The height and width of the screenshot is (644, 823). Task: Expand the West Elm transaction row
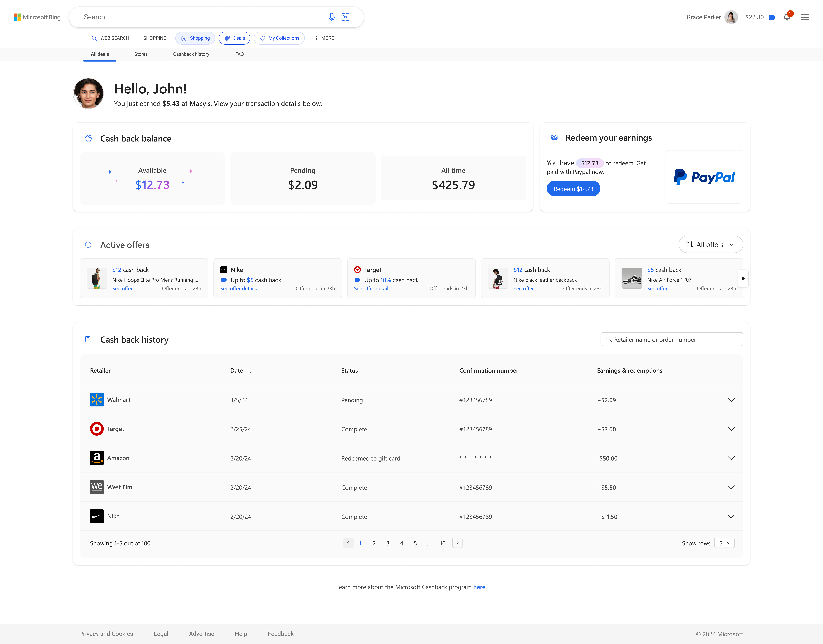click(x=731, y=487)
